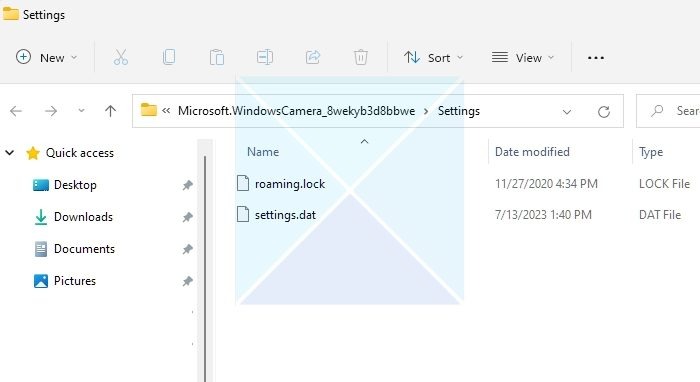Sort files by Date modified column
This screenshot has height=382, width=700.
click(x=532, y=152)
